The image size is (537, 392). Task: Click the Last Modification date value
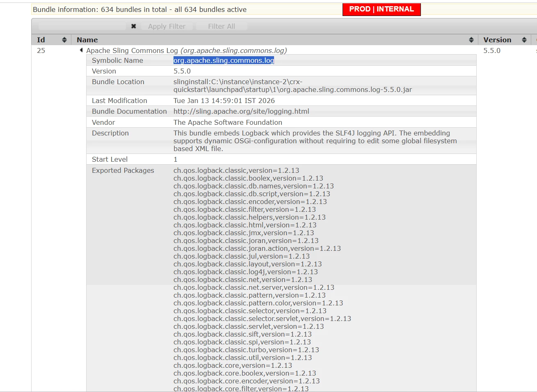(x=224, y=101)
